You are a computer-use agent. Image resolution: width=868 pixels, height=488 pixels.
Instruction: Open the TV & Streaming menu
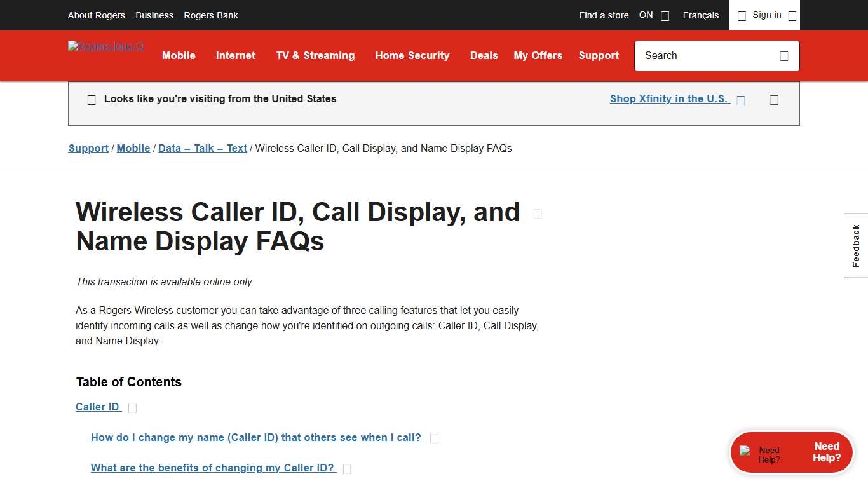tap(315, 56)
